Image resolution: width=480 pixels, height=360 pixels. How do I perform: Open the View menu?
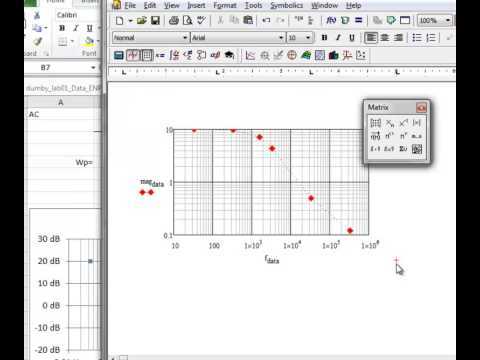click(x=172, y=5)
